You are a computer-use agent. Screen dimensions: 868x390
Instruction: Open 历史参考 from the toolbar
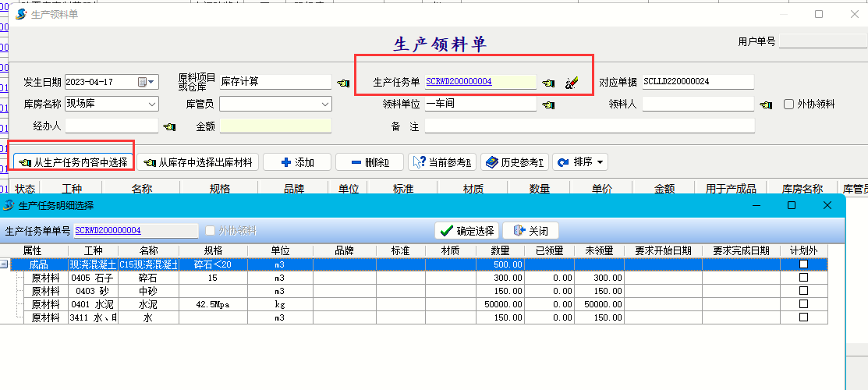point(514,162)
